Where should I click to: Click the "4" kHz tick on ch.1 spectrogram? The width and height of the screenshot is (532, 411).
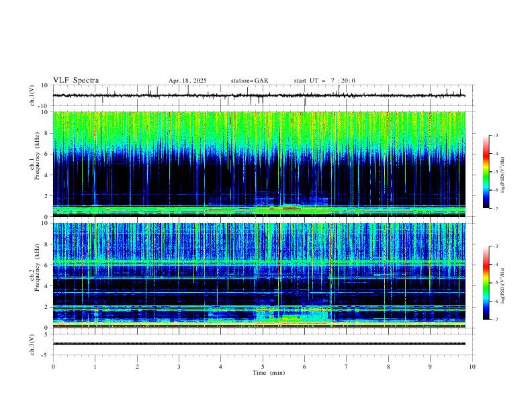click(47, 175)
